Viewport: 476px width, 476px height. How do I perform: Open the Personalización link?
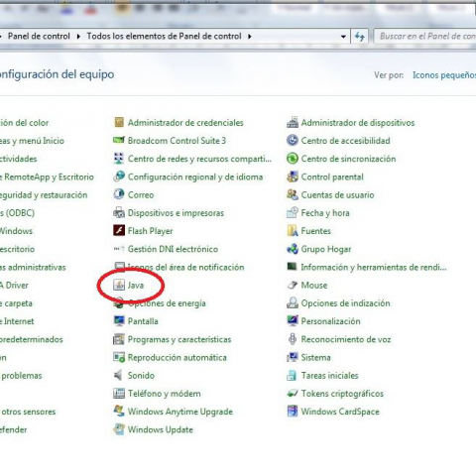click(330, 321)
